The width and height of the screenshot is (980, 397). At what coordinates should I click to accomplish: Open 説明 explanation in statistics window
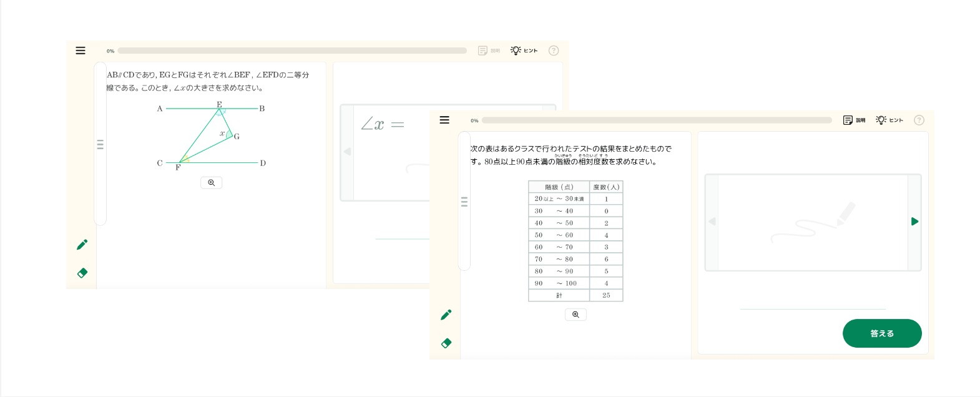[x=853, y=120]
